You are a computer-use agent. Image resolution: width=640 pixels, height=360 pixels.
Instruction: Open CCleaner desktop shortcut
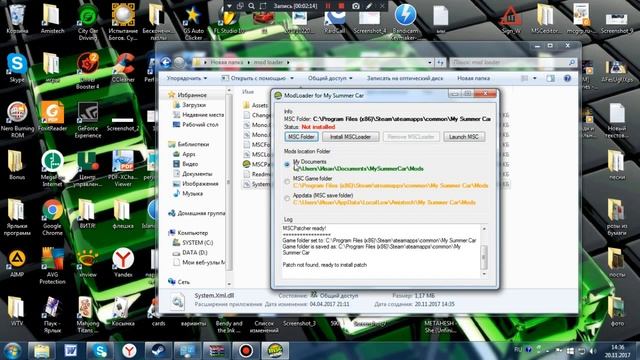click(x=123, y=67)
